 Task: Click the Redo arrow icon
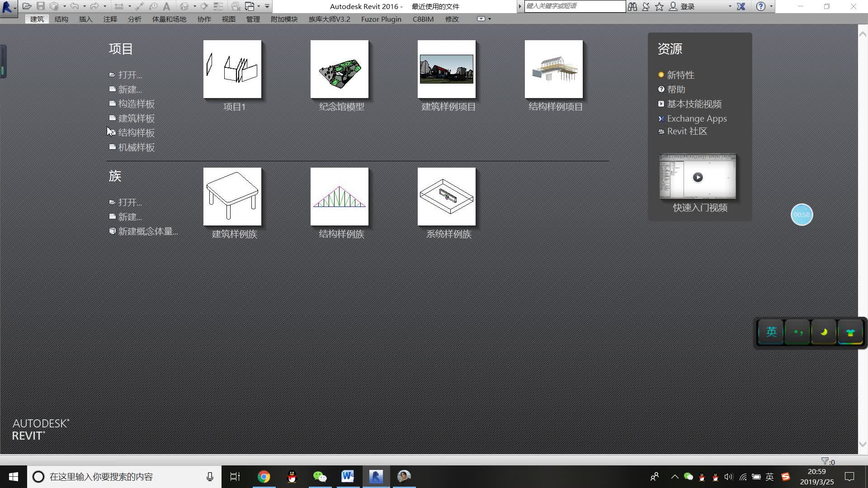[94, 6]
